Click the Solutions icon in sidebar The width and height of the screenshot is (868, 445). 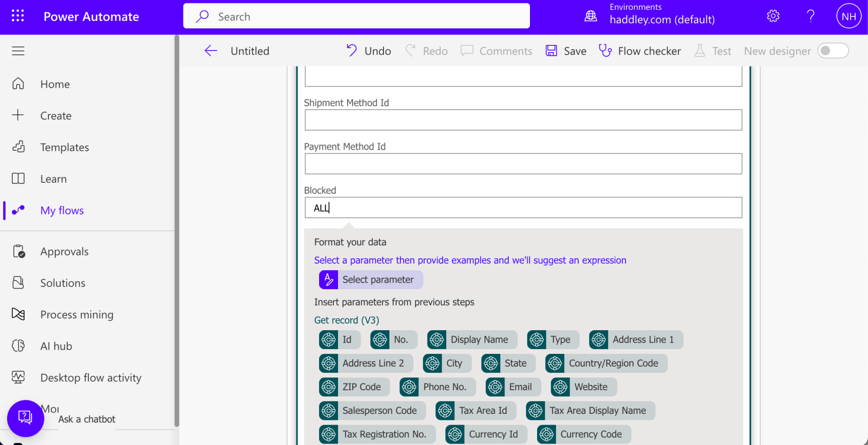[x=18, y=282]
